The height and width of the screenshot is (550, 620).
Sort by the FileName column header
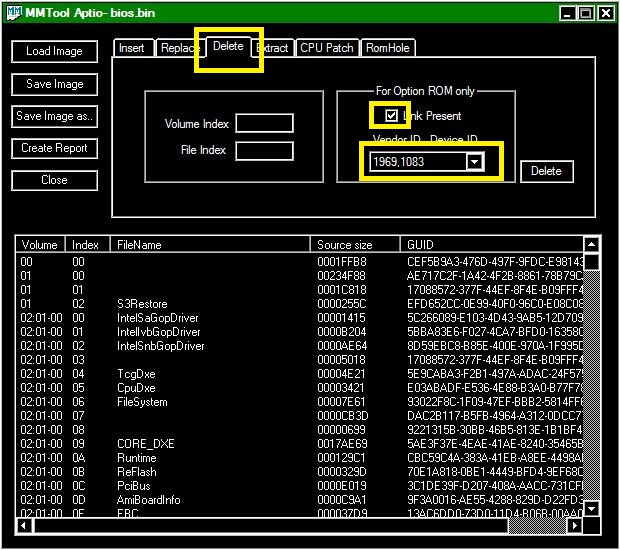click(x=210, y=245)
